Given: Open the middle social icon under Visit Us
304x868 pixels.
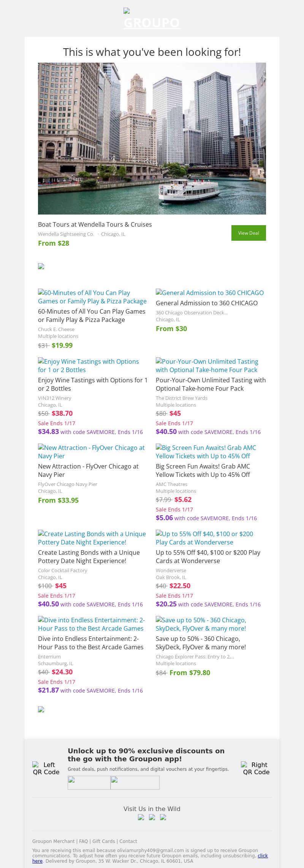Looking at the screenshot, I should click(152, 817).
